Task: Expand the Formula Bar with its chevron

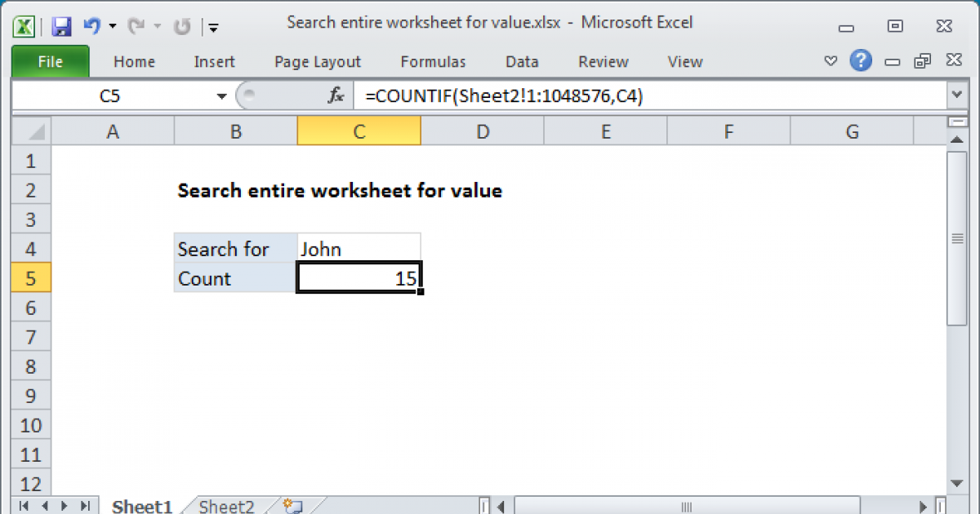Action: (956, 95)
